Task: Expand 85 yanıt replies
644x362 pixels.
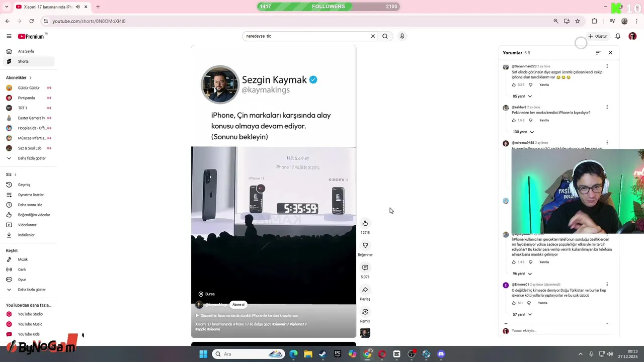Action: [522, 97]
